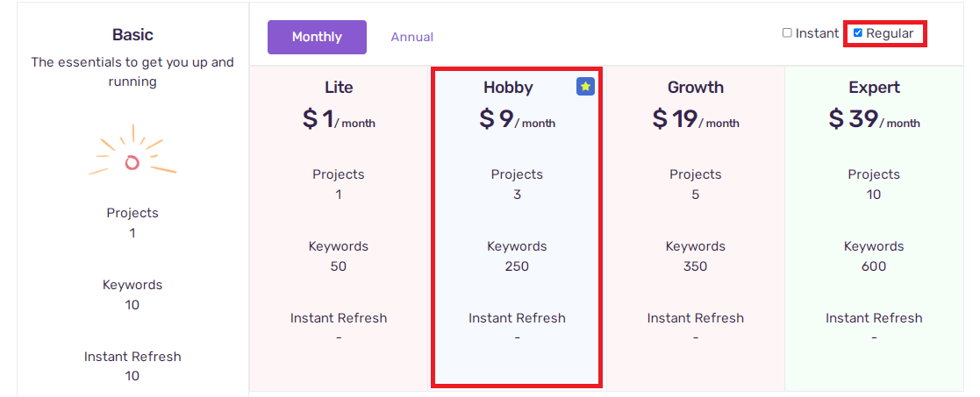Select the Expert plan heading
The image size is (980, 397).
pyautogui.click(x=874, y=88)
